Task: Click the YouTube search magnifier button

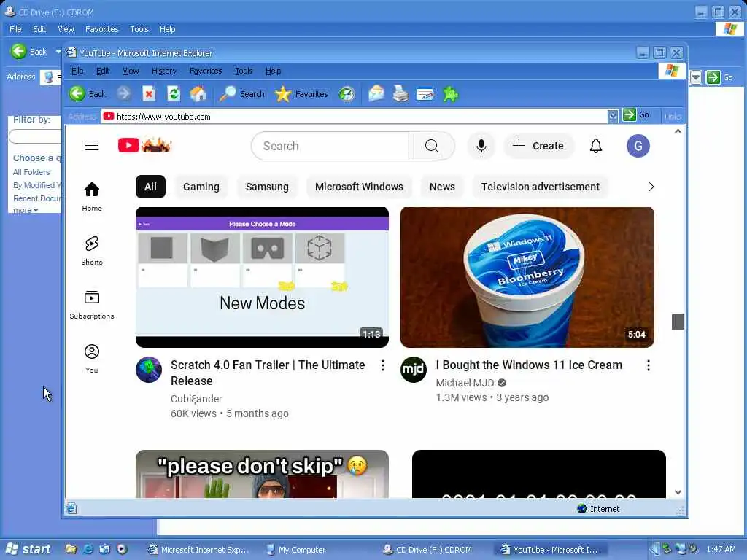Action: tap(432, 146)
